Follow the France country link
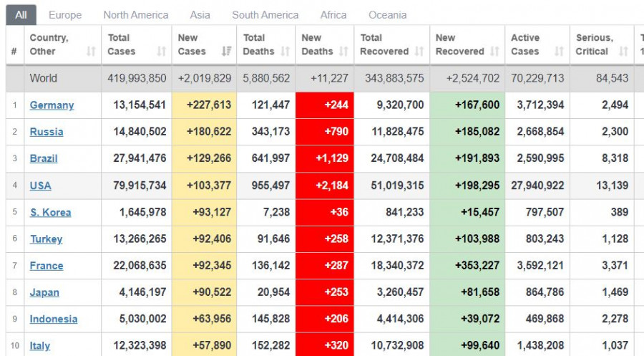The width and height of the screenshot is (644, 356). [x=47, y=266]
